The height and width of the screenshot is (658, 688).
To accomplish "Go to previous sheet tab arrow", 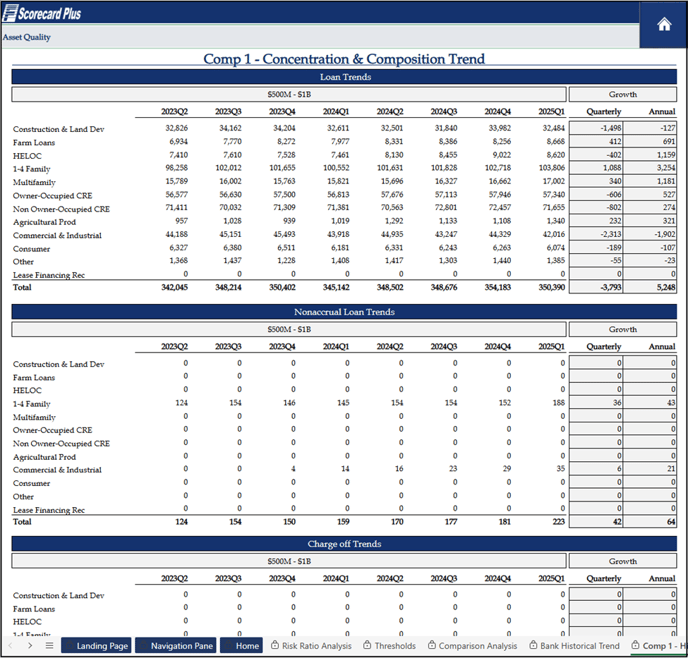I will (11, 645).
